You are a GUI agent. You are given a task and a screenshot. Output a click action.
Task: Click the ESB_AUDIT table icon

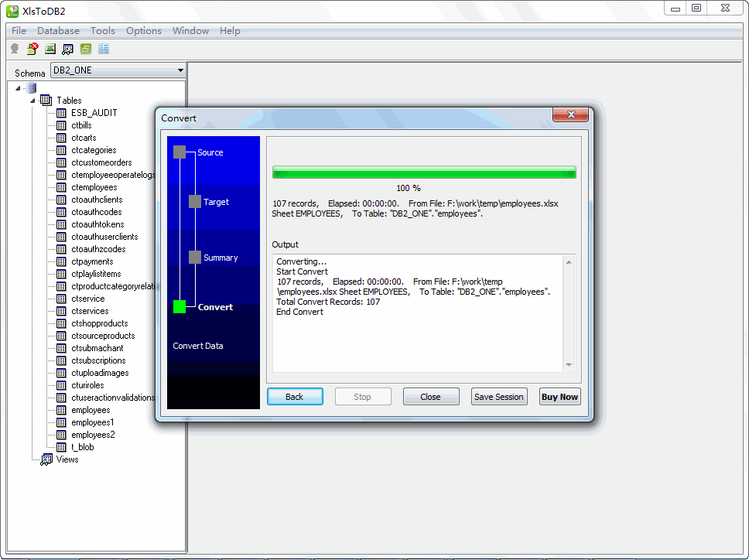click(61, 113)
